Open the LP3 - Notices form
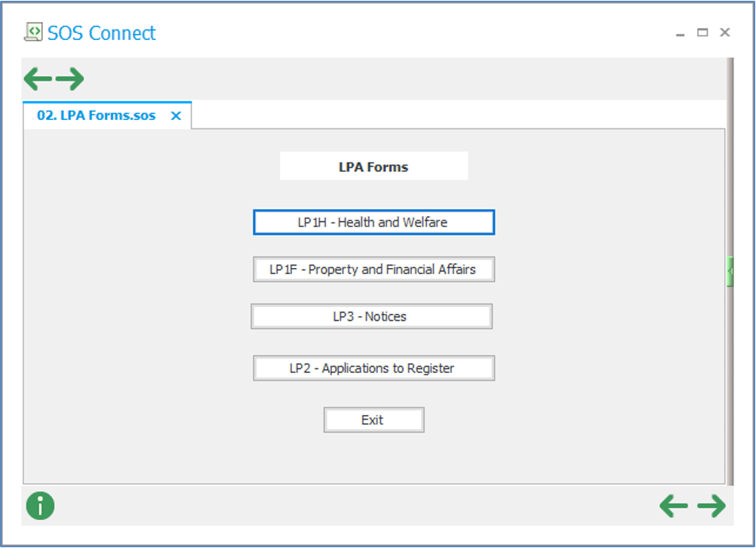756x548 pixels. (371, 317)
